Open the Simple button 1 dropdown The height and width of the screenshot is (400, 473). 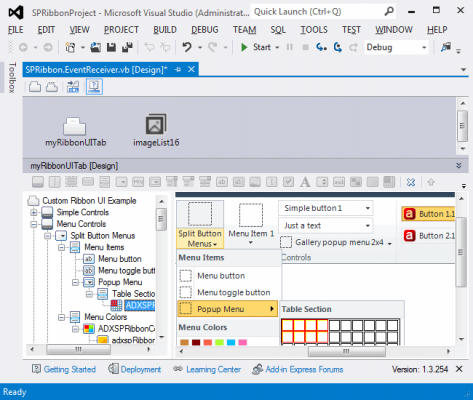(x=368, y=208)
